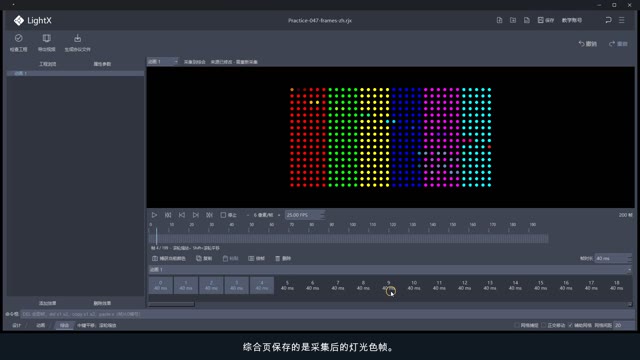The width and height of the screenshot is (640, 360).
Task: Click capture current colors (捕获当前颜色) button
Action: click(x=169, y=258)
